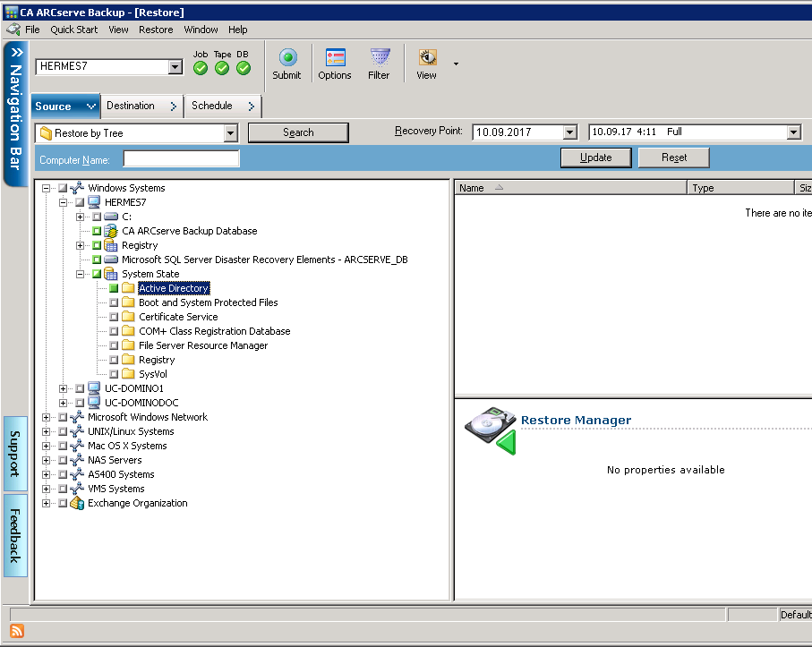Click the UC-DOMINO1 computer icon
The width and height of the screenshot is (812, 647).
point(94,388)
